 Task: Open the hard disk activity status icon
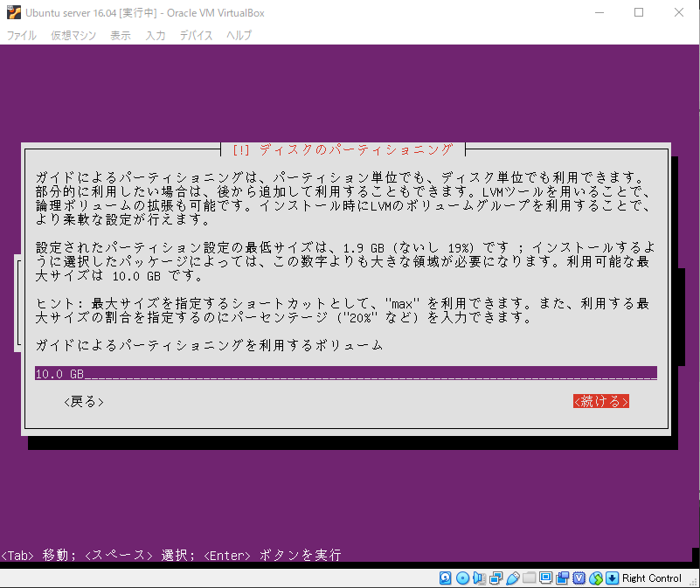click(x=446, y=578)
